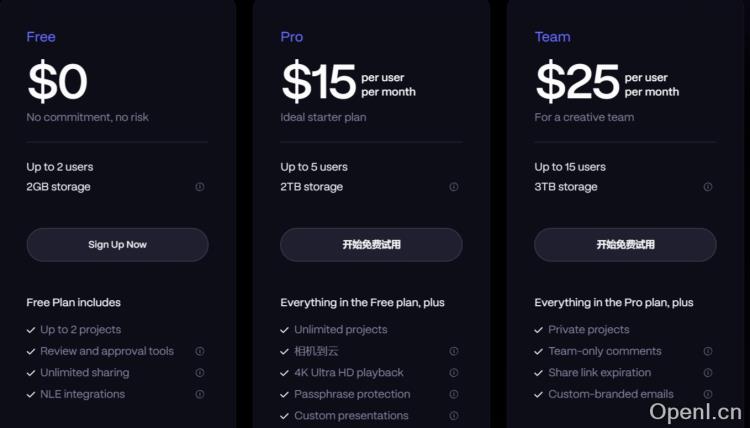The height and width of the screenshot is (428, 750).
Task: Click info icon beside 3TB storage
Action: 708,187
